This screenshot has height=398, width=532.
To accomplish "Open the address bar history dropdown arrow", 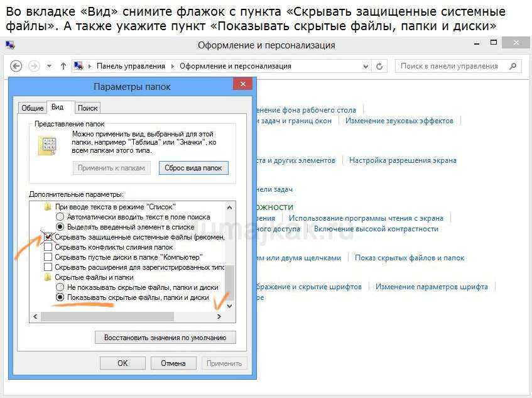I will coord(364,66).
